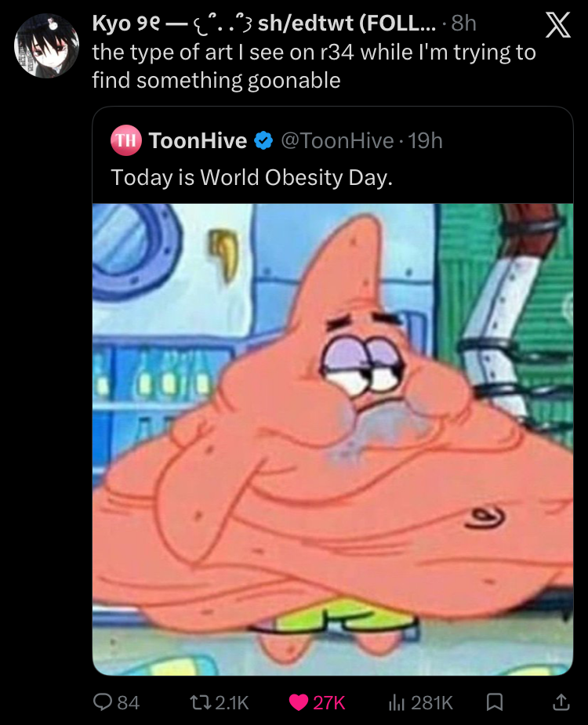Screen dimensions: 588x725
Task: Open the bold ToonHive account name
Action: 198,141
